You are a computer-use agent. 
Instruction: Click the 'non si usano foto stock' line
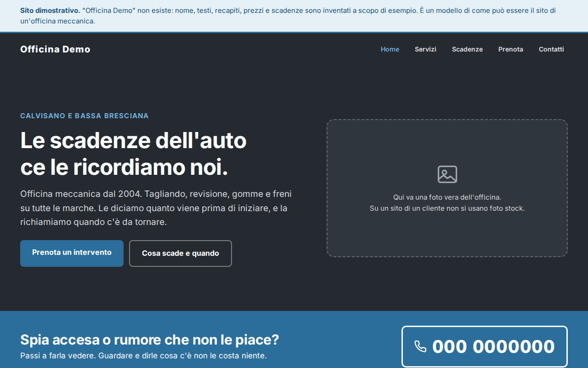[x=447, y=208]
